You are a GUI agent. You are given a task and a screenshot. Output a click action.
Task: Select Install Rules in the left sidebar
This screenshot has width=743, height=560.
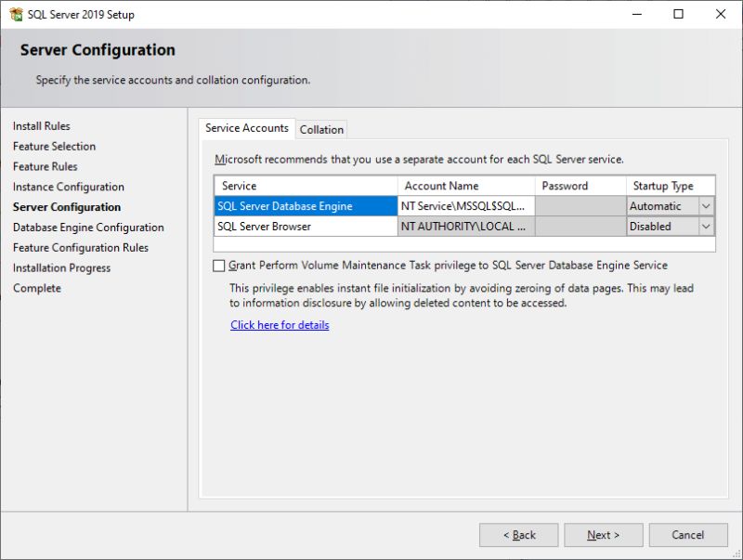pyautogui.click(x=44, y=125)
